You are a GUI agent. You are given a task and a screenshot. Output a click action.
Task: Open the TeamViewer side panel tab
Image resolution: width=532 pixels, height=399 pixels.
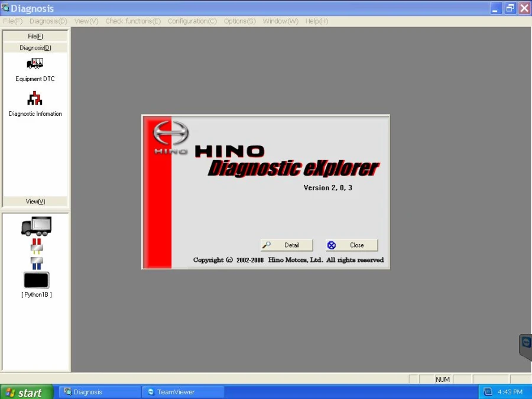pos(526,347)
